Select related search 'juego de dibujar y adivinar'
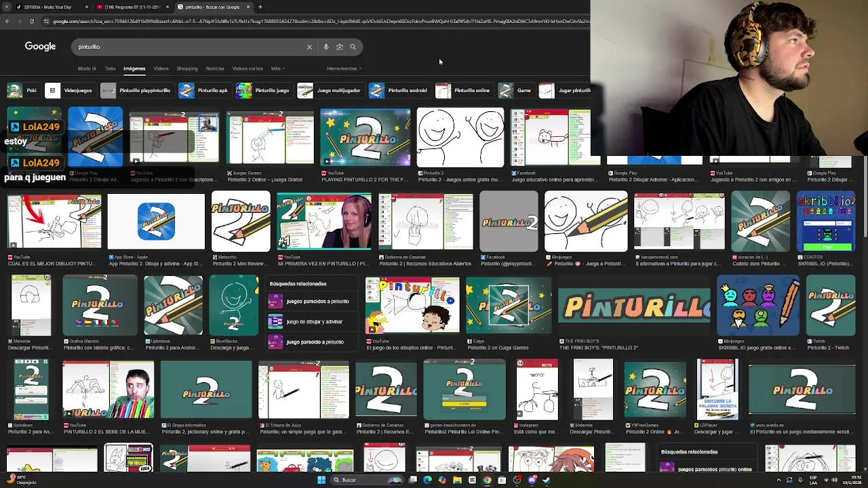This screenshot has width=868, height=488. 310,322
